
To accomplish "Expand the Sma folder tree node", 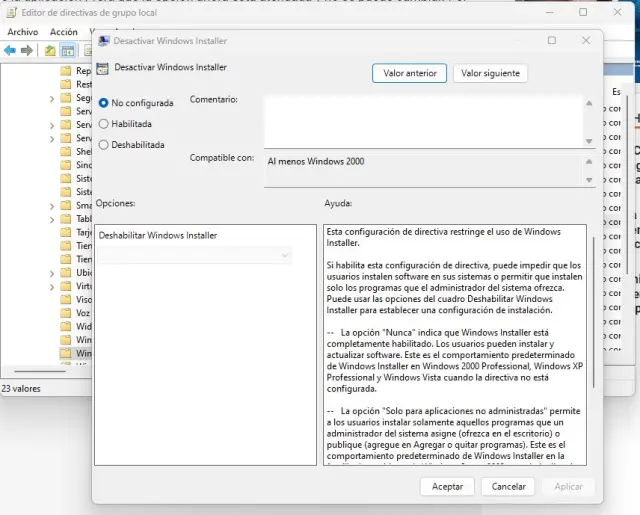I will [x=52, y=203].
